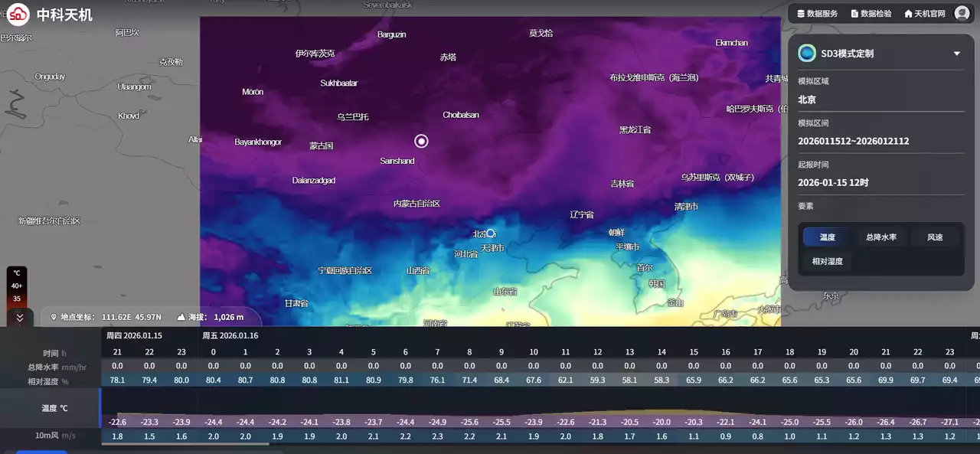980x454 pixels.
Task: Click the location pin coordinates icon
Action: coord(54,317)
